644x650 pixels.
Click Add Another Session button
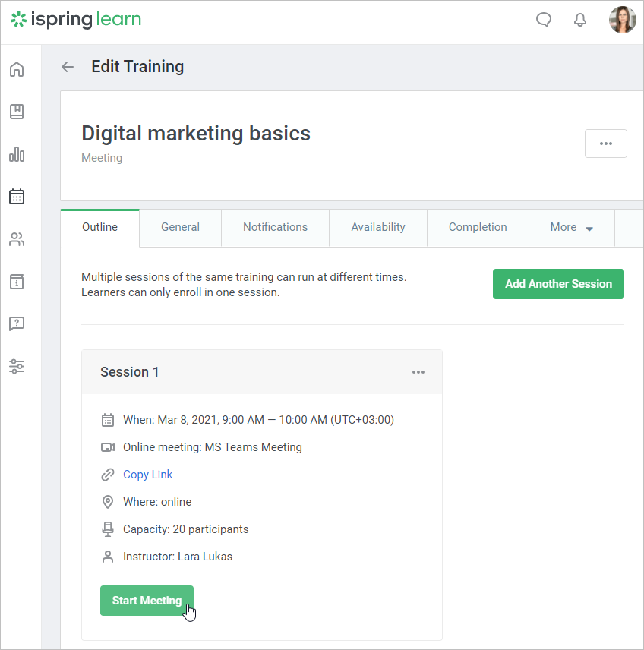(x=558, y=284)
